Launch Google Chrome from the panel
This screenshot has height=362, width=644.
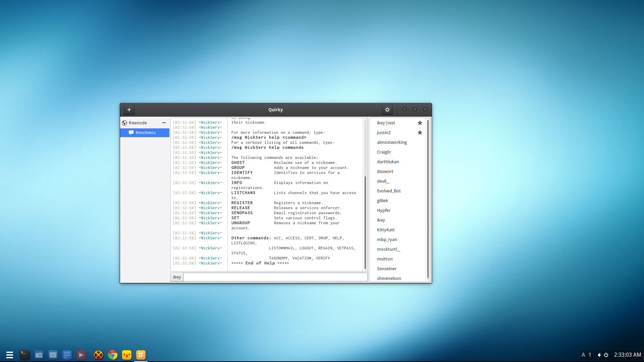point(113,355)
